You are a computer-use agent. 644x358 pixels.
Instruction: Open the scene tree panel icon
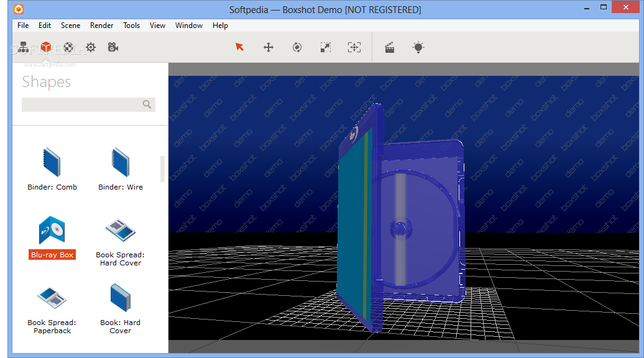(x=24, y=47)
